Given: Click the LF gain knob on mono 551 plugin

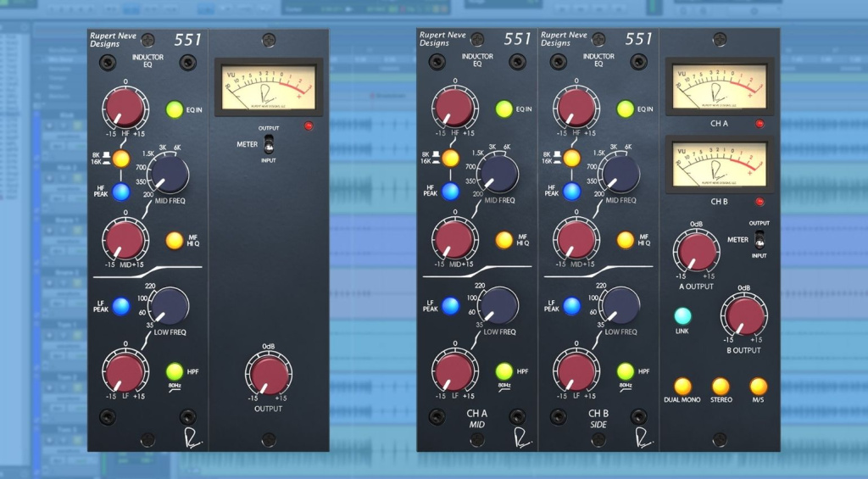Looking at the screenshot, I should (x=125, y=371).
